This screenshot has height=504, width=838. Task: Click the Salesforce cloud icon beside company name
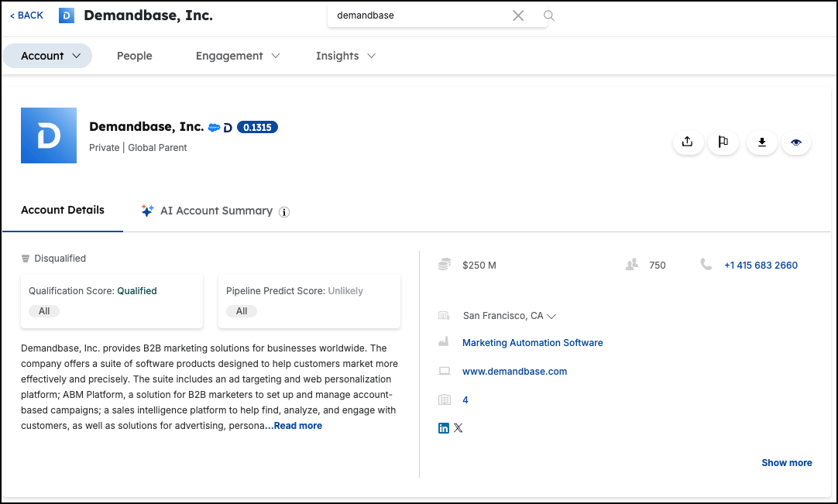pos(214,127)
